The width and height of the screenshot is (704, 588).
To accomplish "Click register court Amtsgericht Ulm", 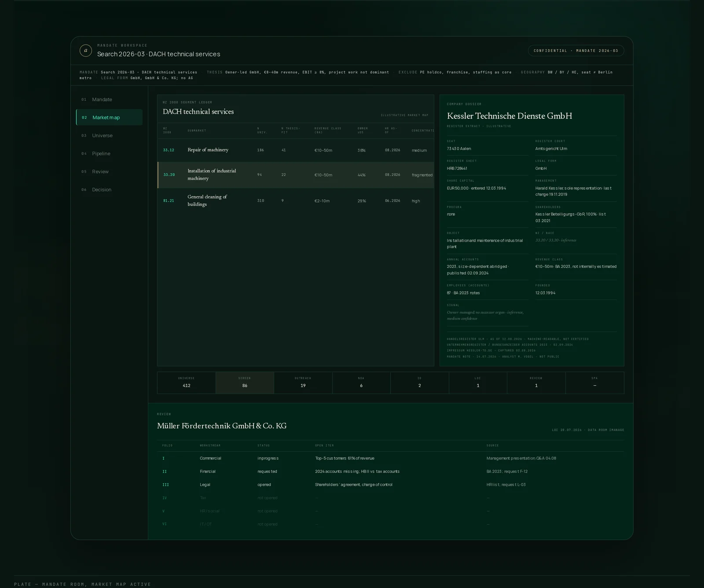I will (551, 149).
